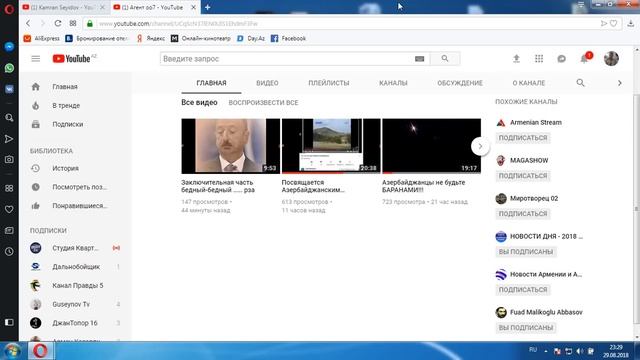Open video thumbnail Заключительная часть бедный-бедный
The image size is (640, 360).
pyautogui.click(x=231, y=146)
